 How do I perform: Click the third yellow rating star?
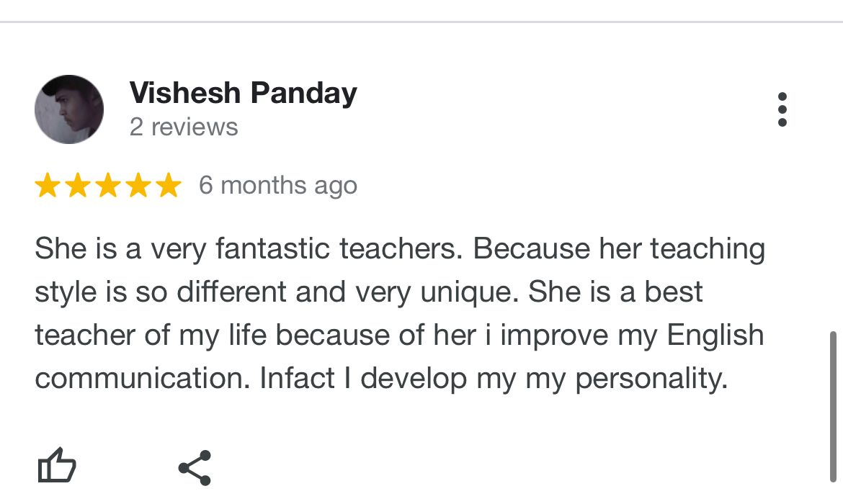pos(108,186)
